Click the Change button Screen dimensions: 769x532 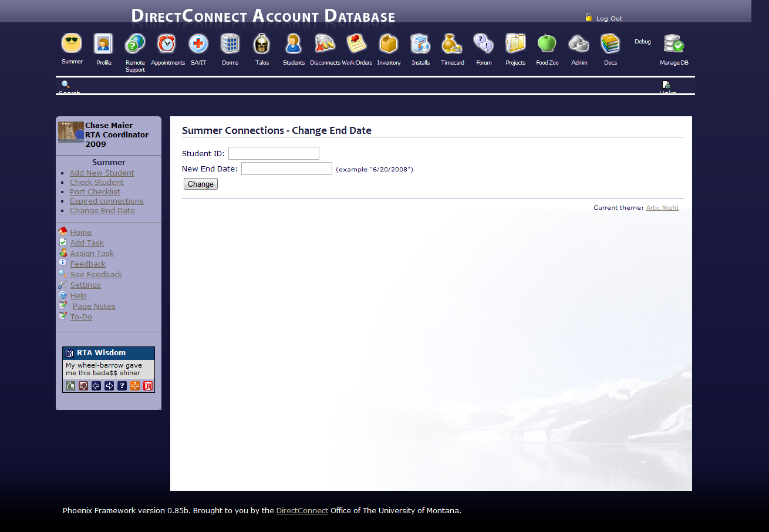coord(201,184)
